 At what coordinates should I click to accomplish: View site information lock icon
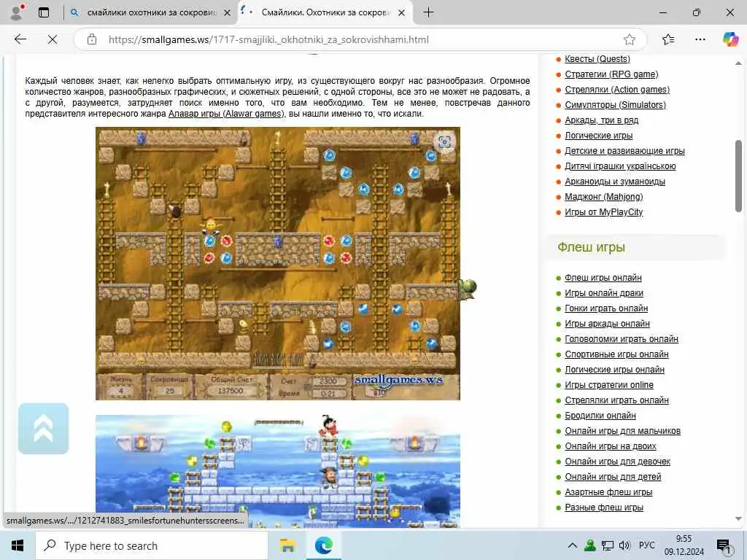tap(92, 39)
